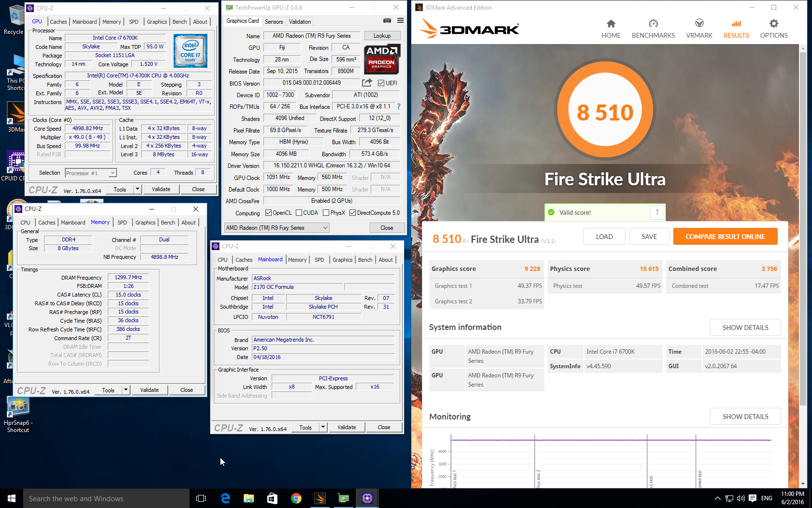Click COMPARE RESULT ONLINE button

pos(725,237)
